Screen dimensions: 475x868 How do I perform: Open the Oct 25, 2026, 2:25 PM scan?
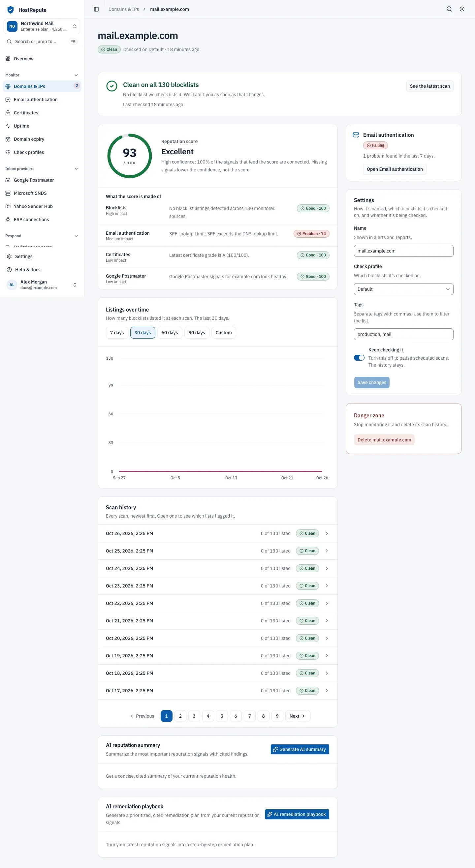217,551
